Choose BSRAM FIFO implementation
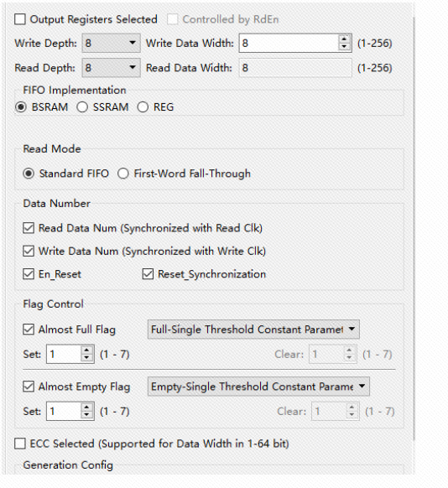 [x=21, y=107]
